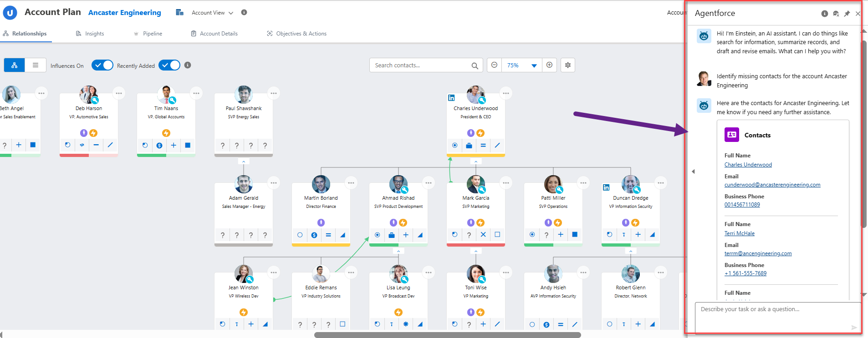This screenshot has height=338, width=868.
Task: Click the LinkedIn icon on Charles Underwood's card
Action: (451, 98)
